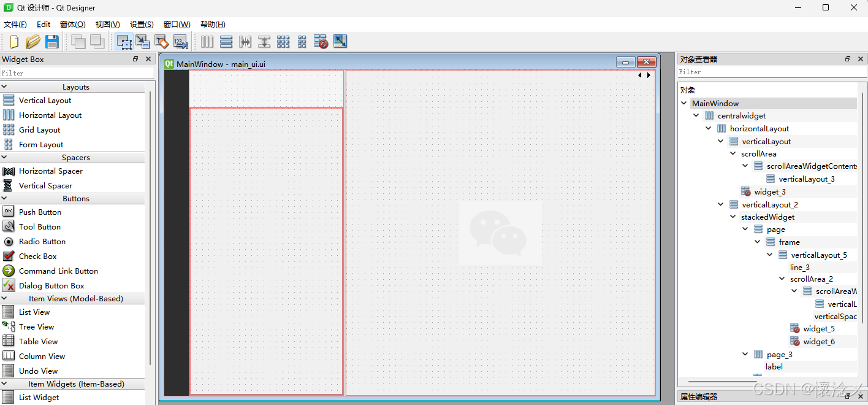Click the Open file folder icon
The width and height of the screenshot is (868, 405).
(x=32, y=42)
